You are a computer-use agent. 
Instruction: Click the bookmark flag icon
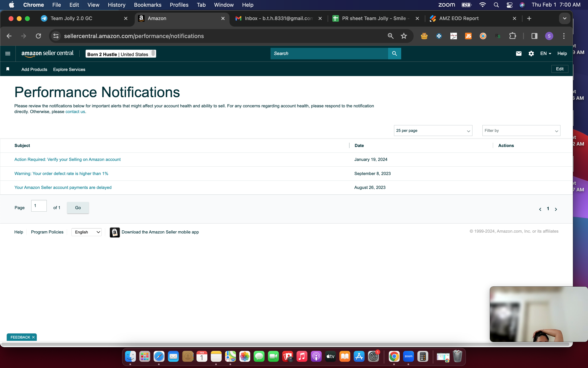pos(8,69)
